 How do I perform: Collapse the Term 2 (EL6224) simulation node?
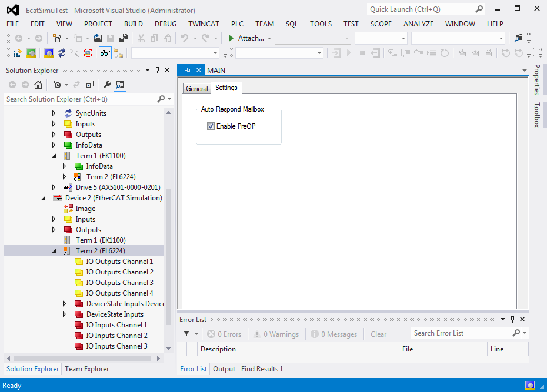coord(54,251)
